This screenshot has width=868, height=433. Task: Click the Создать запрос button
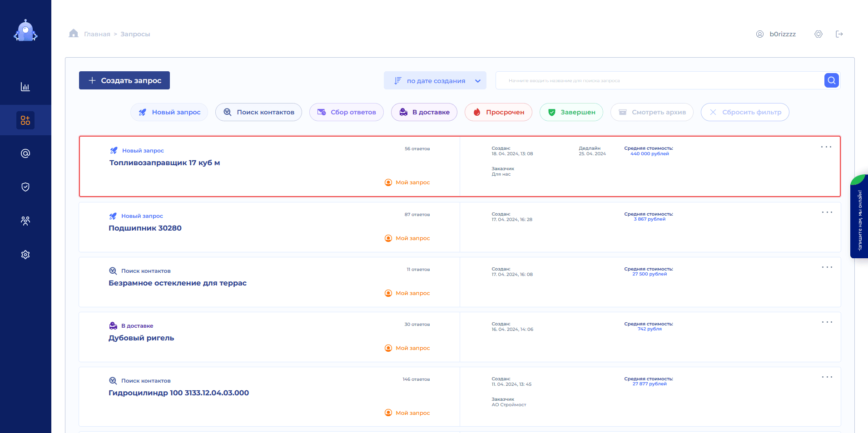coord(124,80)
